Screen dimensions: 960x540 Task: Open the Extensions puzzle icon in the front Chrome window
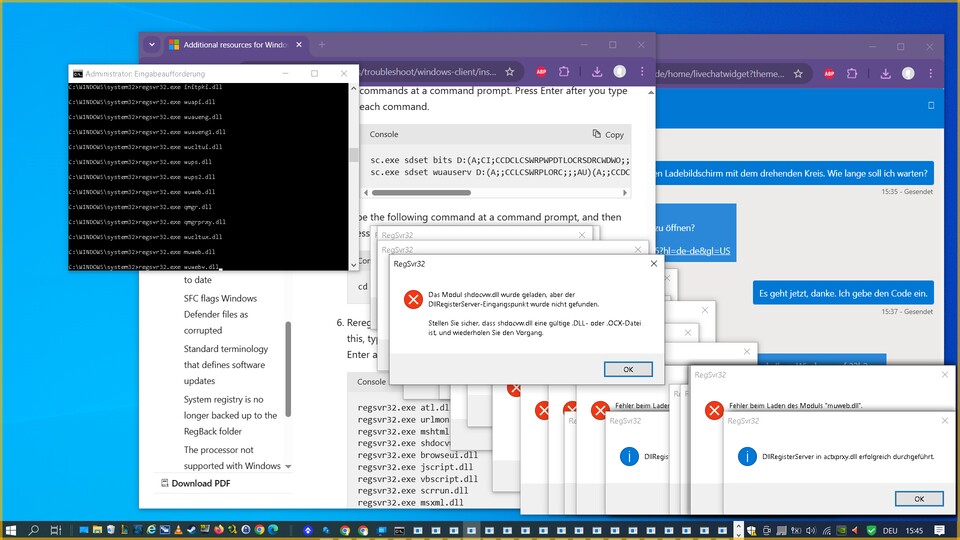[564, 72]
